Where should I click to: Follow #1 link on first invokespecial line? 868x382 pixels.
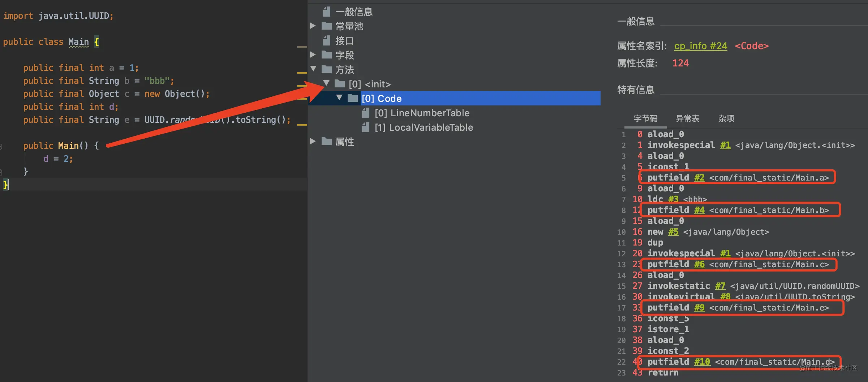coord(725,145)
